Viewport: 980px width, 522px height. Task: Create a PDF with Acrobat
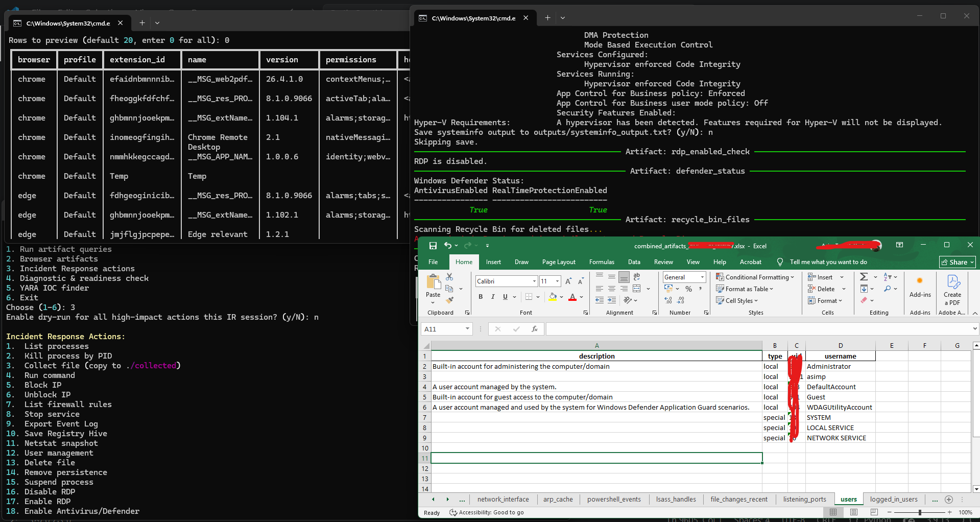[952, 290]
